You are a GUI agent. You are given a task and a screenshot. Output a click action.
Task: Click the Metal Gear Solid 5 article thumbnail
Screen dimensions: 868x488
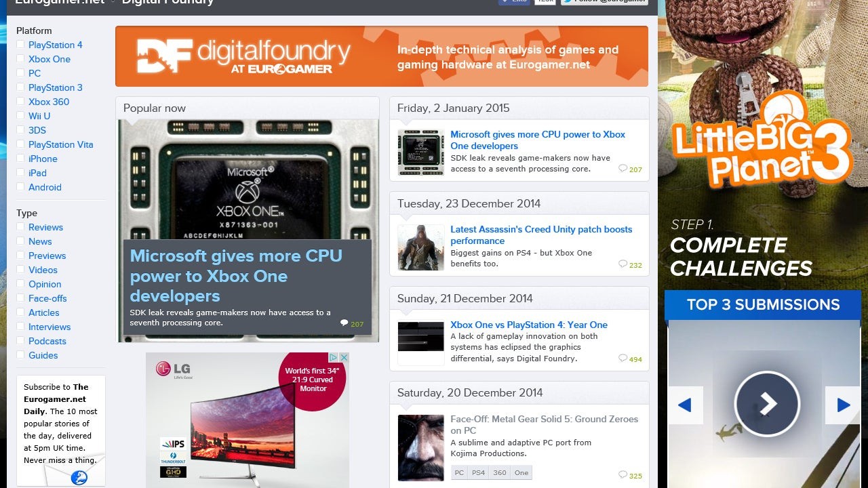pos(420,447)
